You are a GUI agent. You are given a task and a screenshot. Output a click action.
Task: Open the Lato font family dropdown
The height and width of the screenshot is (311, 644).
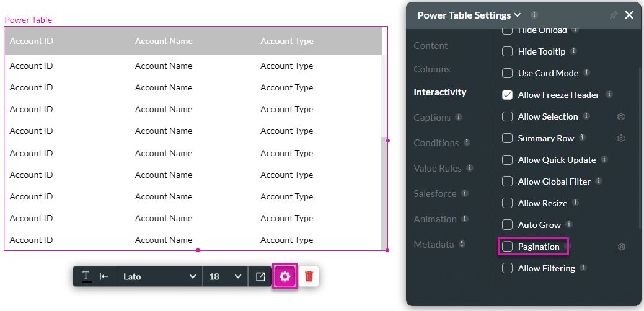coord(160,276)
